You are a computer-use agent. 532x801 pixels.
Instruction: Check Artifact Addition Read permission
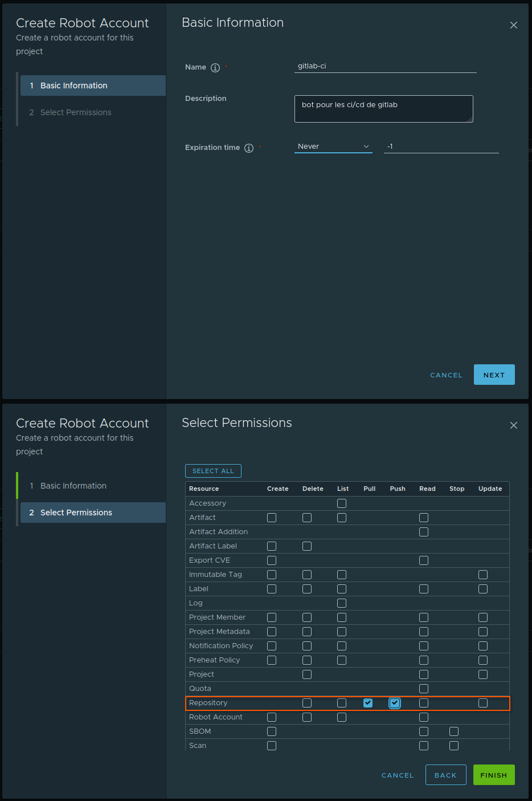(424, 532)
